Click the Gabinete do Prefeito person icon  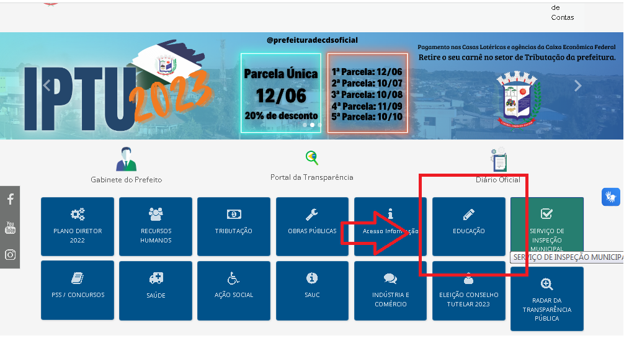point(126,159)
